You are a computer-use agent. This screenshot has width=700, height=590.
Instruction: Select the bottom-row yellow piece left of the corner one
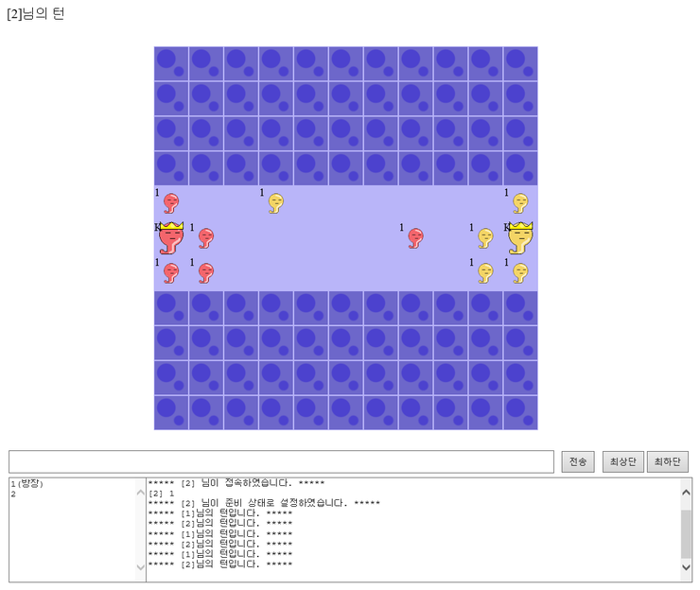[x=485, y=272]
